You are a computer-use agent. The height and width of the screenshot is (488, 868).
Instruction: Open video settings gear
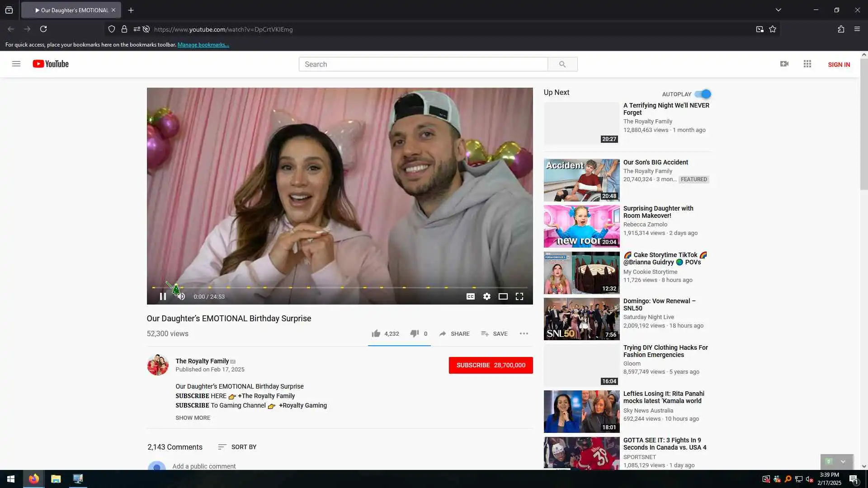coord(486,296)
